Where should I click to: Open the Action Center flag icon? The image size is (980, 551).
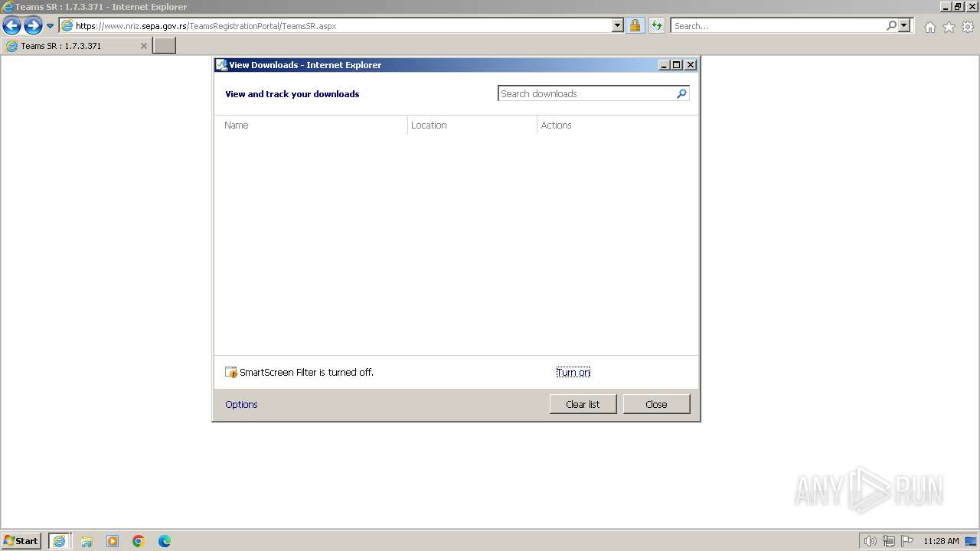[x=907, y=541]
